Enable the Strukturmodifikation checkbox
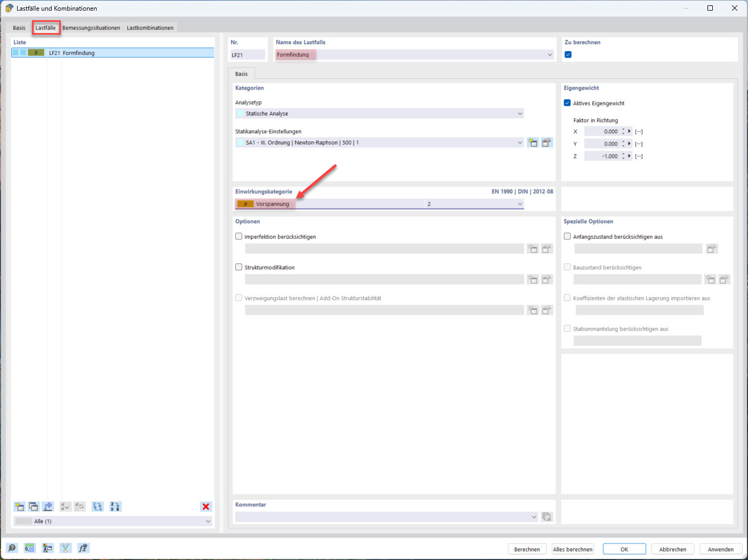 (239, 267)
